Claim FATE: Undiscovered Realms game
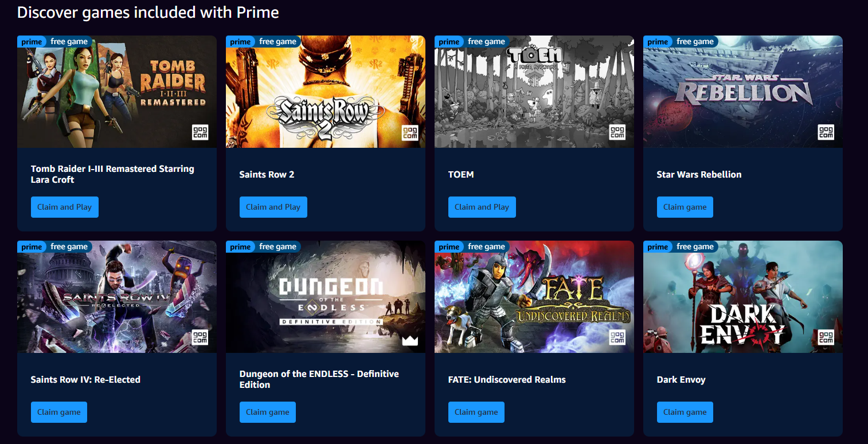This screenshot has height=444, width=868. (476, 412)
